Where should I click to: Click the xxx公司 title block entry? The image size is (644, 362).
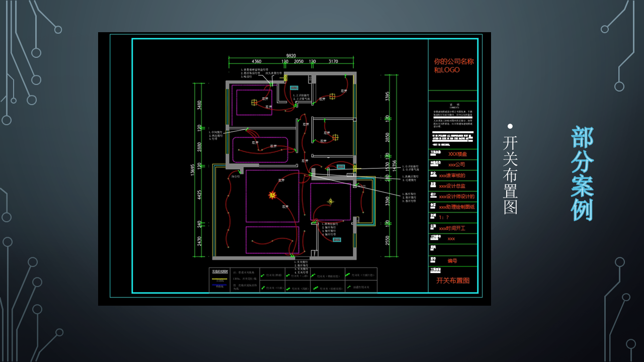pos(457,164)
